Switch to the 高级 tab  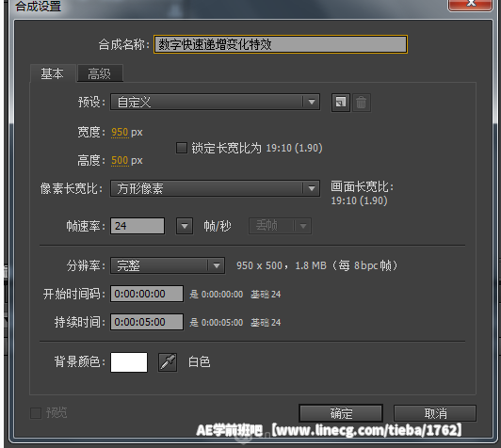[100, 73]
